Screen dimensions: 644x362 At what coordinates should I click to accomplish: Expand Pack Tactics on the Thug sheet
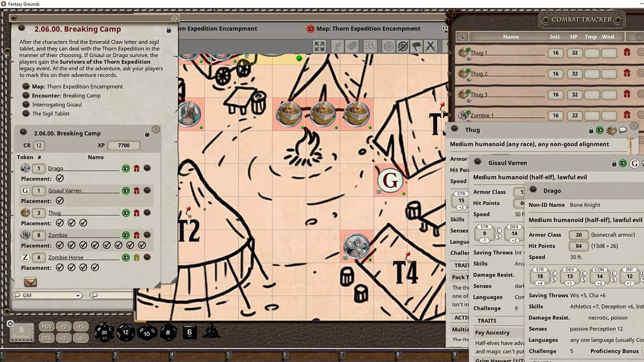(461, 277)
